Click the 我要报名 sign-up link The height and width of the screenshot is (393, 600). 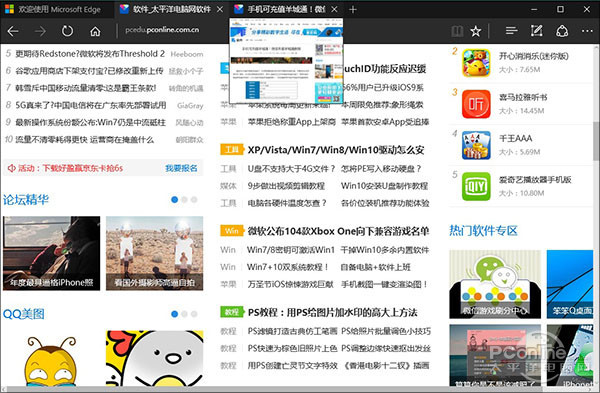(x=181, y=168)
